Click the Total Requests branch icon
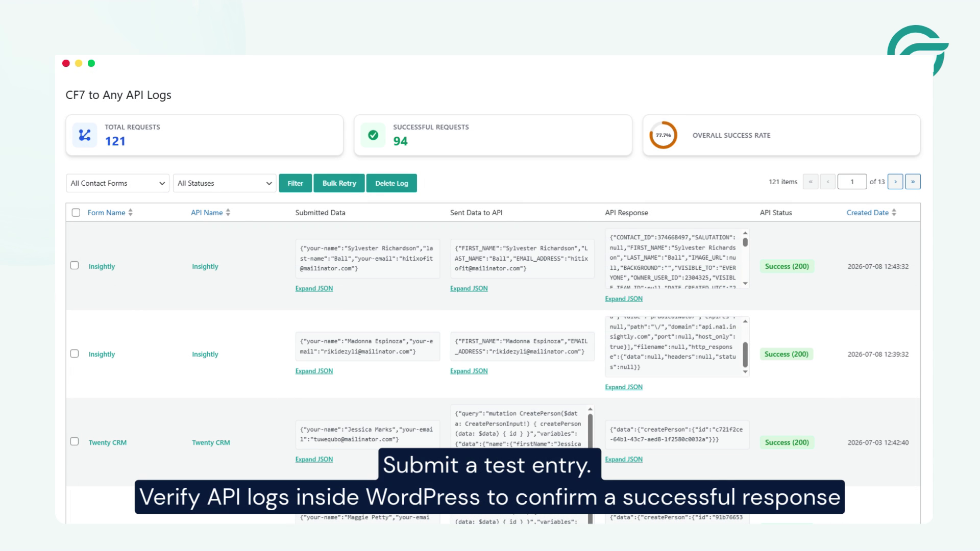980x551 pixels. [x=84, y=135]
